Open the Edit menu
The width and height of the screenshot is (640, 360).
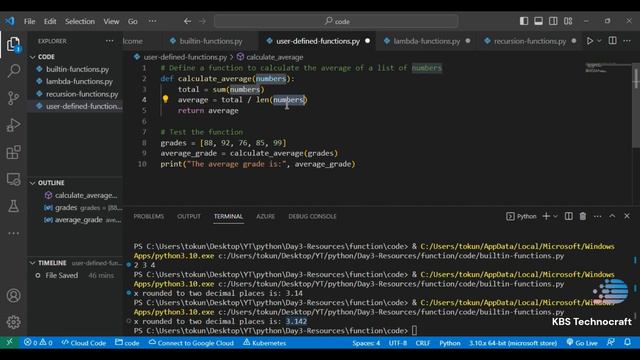50,21
